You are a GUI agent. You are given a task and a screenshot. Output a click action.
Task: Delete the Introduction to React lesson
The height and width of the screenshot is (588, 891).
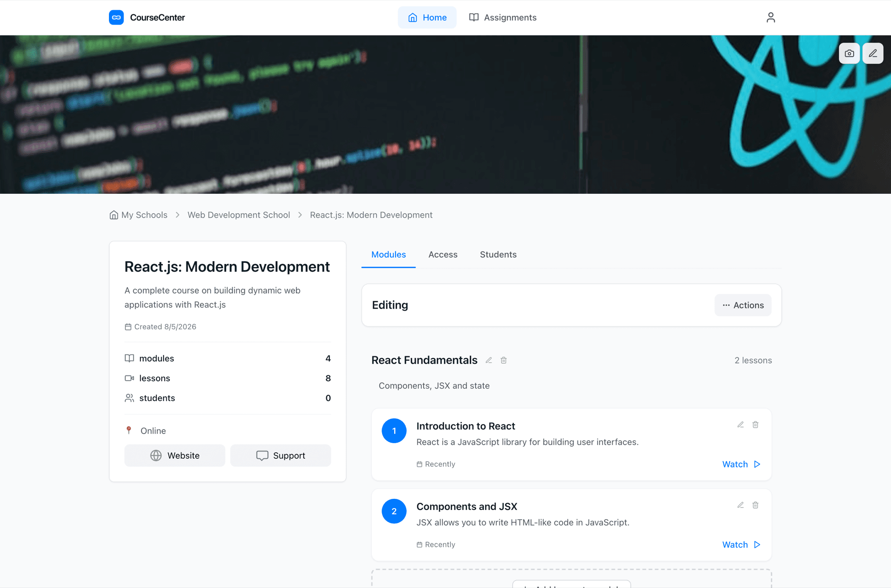(x=755, y=425)
